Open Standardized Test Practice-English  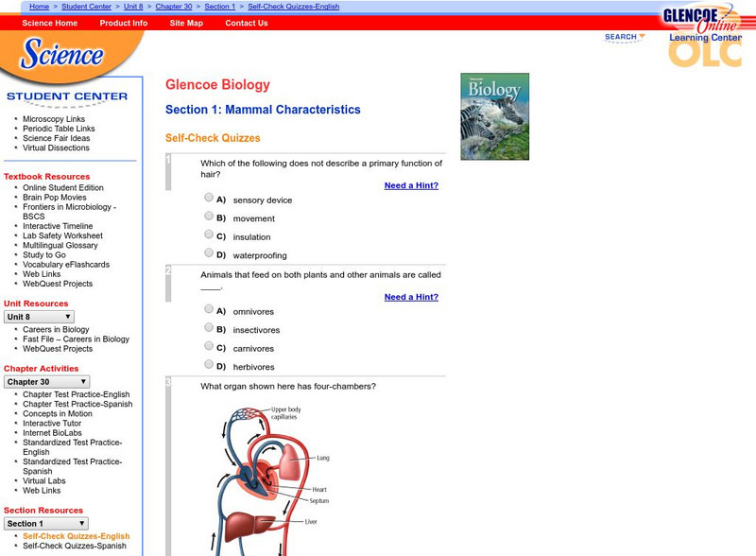pyautogui.click(x=73, y=447)
